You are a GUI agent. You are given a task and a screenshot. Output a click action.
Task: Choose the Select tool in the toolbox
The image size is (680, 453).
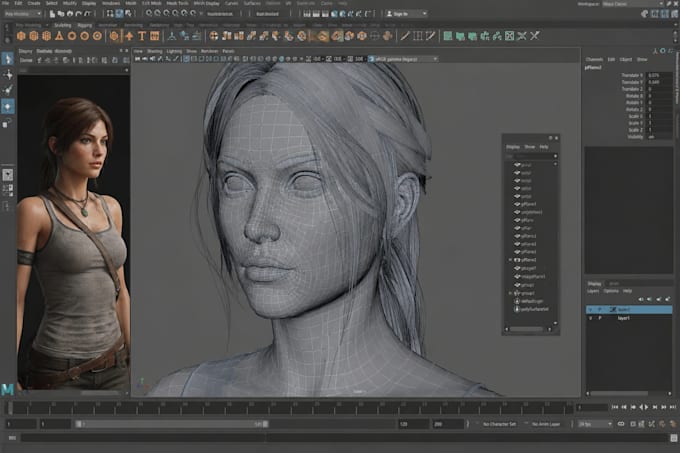(8, 59)
